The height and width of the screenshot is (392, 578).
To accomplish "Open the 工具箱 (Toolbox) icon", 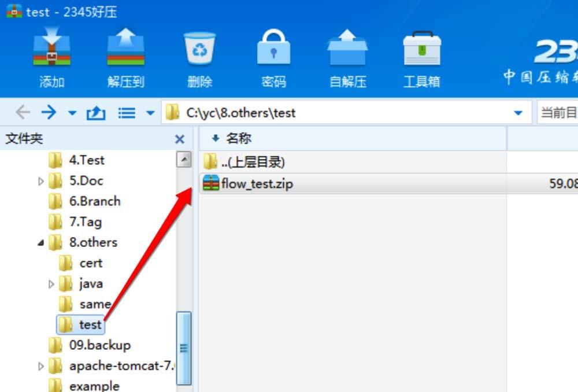I will click(x=422, y=48).
